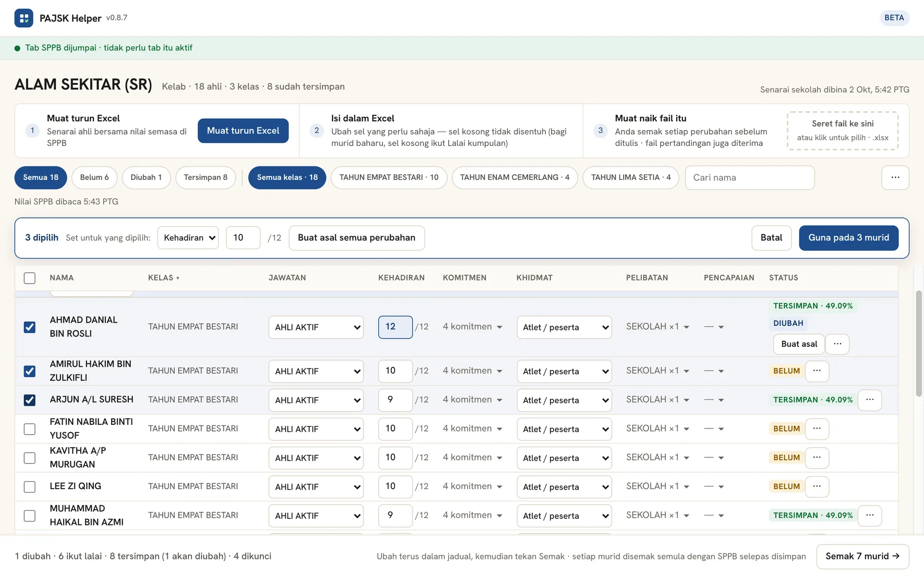Viewport: 924px width, 578px height.
Task: Open the ellipsis menu for Lee Zi Qing
Action: coord(817,486)
